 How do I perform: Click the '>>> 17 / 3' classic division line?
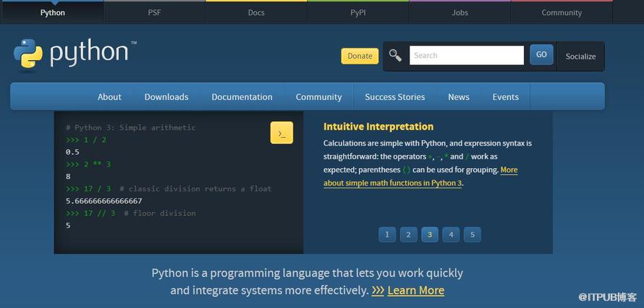169,188
